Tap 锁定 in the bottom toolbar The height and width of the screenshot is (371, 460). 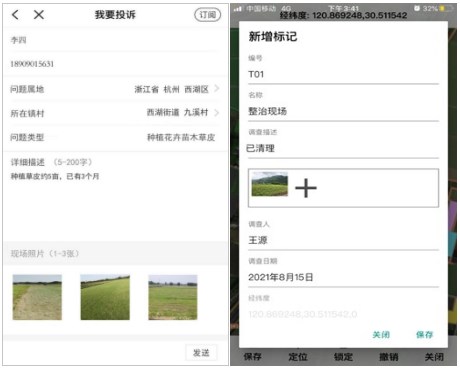343,357
